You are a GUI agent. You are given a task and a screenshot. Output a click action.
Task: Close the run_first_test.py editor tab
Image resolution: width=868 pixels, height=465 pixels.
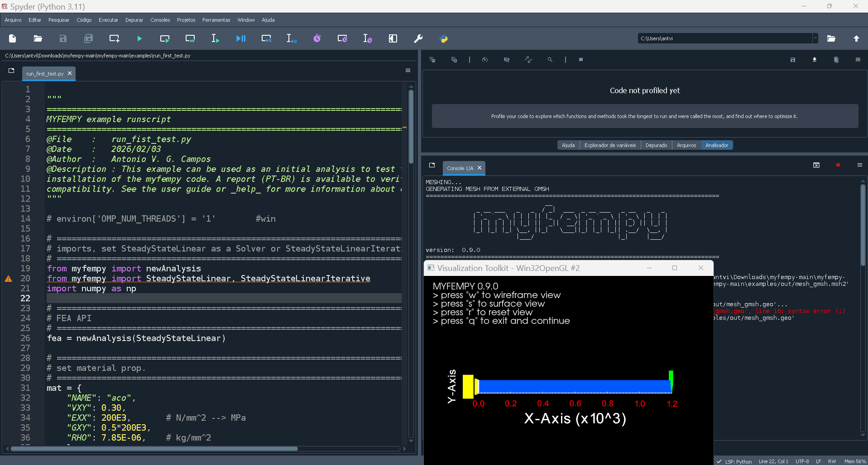pyautogui.click(x=70, y=73)
